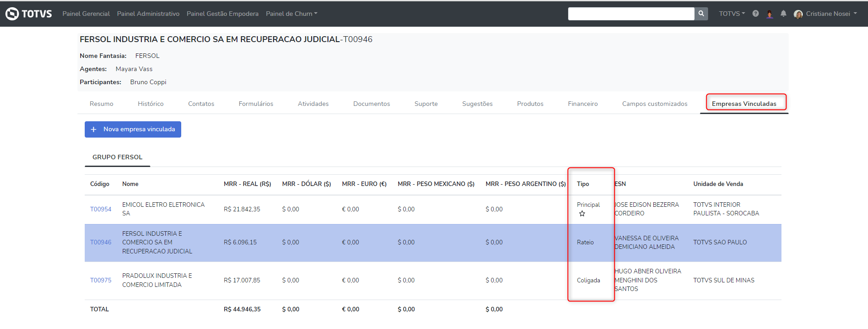This screenshot has width=868, height=329.
Task: Click the search magnifier button
Action: [701, 14]
